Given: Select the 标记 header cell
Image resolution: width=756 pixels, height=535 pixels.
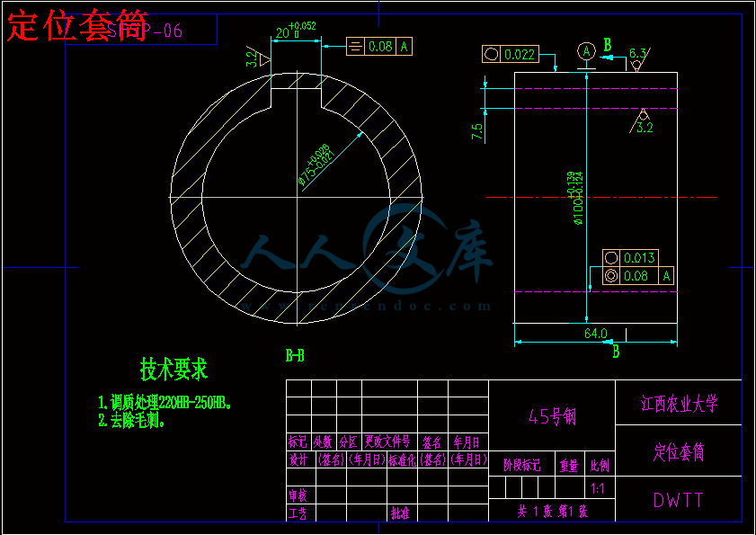Looking at the screenshot, I should tap(299, 441).
